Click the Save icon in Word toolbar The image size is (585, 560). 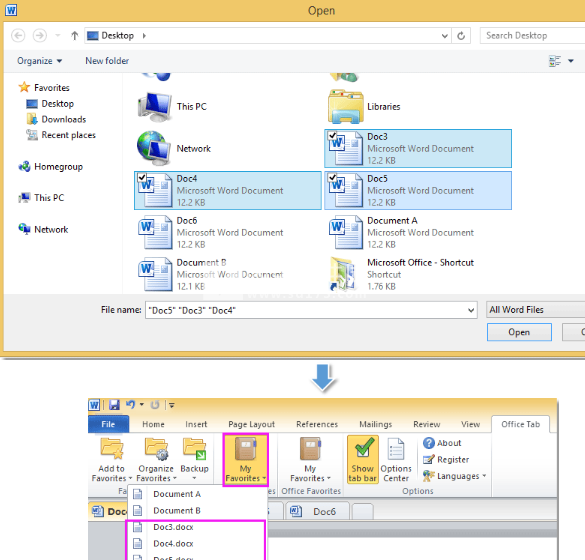coord(114,405)
